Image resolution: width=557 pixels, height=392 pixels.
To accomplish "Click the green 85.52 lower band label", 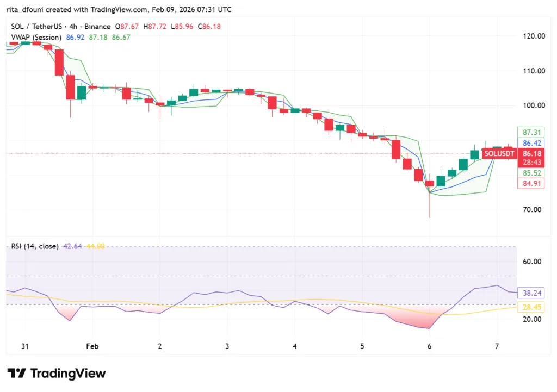I will click(x=531, y=173).
